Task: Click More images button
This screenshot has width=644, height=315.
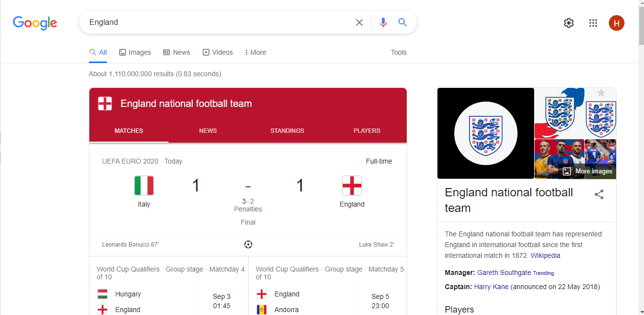Action: point(588,171)
